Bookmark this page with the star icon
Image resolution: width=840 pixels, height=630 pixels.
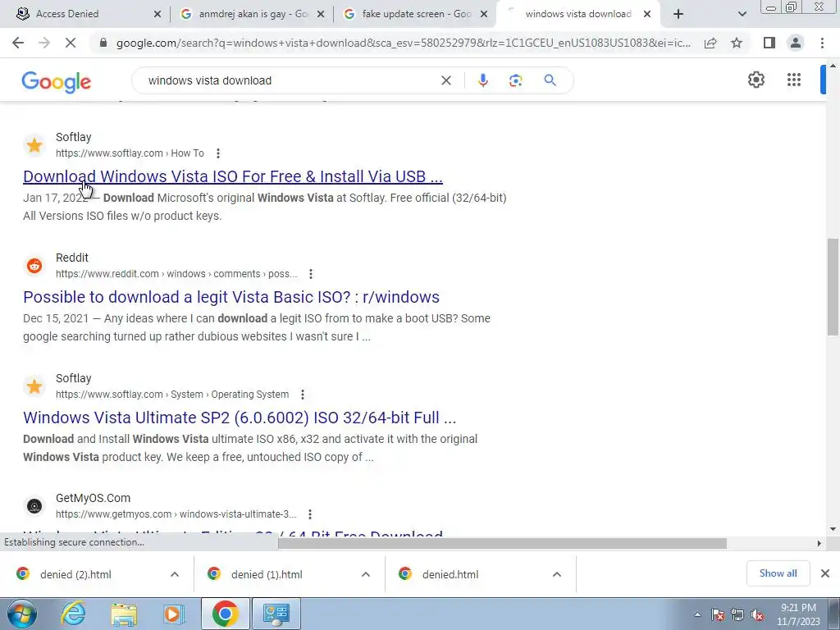737,43
